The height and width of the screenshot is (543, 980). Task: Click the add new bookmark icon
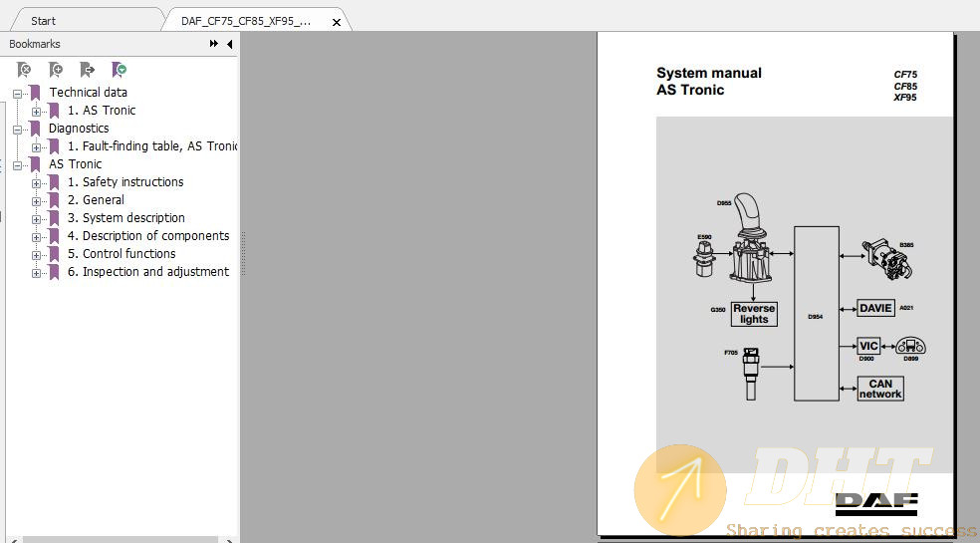pos(56,69)
